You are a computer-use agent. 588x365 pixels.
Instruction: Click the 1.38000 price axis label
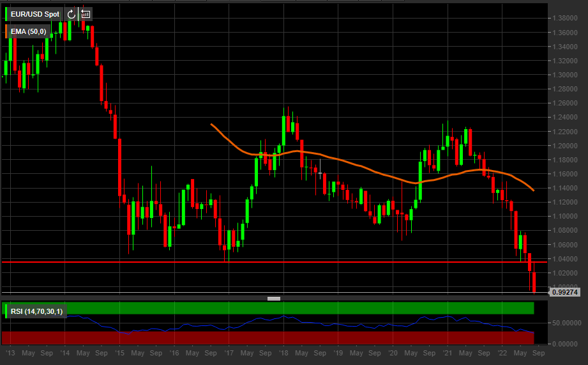tap(567, 19)
